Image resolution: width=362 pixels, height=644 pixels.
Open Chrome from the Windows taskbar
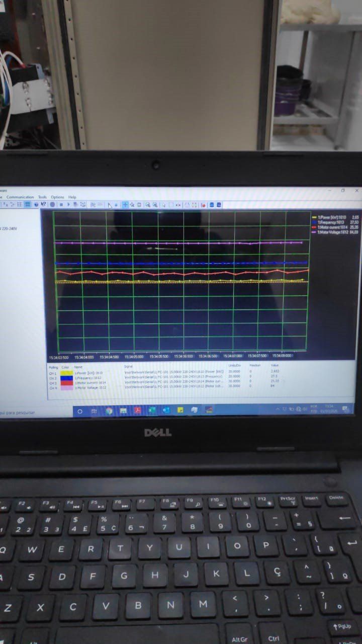pyautogui.click(x=109, y=411)
